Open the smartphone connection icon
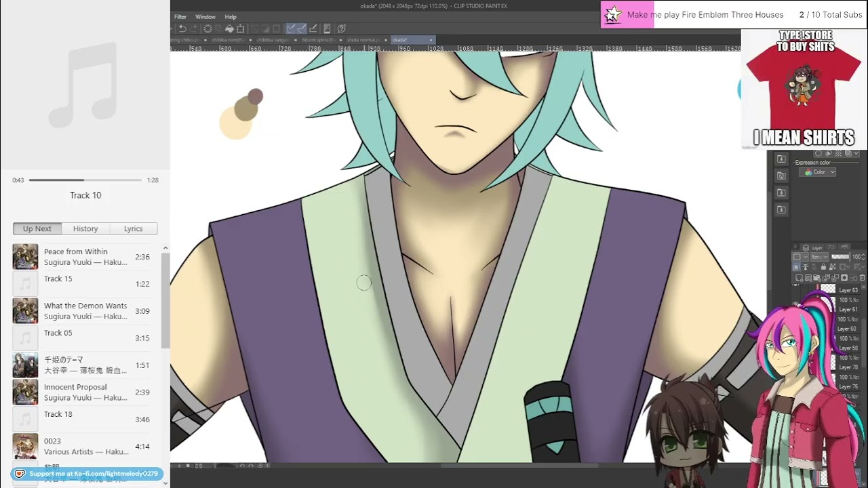Viewport: 868px width, 488px height. click(x=327, y=28)
